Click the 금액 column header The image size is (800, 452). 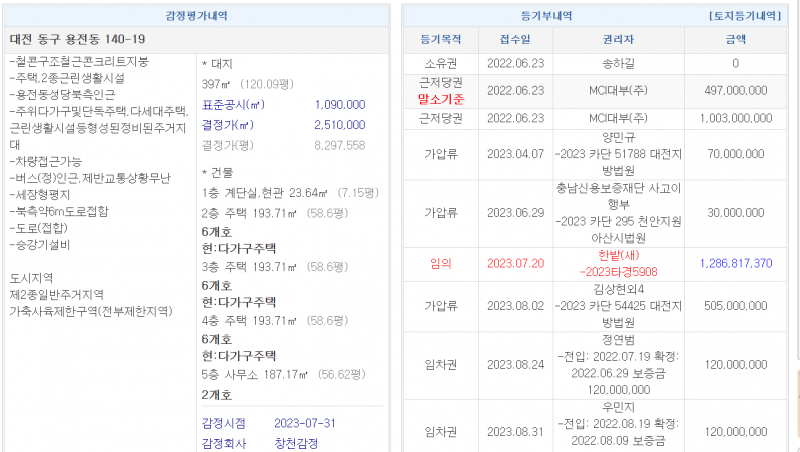tap(735, 40)
